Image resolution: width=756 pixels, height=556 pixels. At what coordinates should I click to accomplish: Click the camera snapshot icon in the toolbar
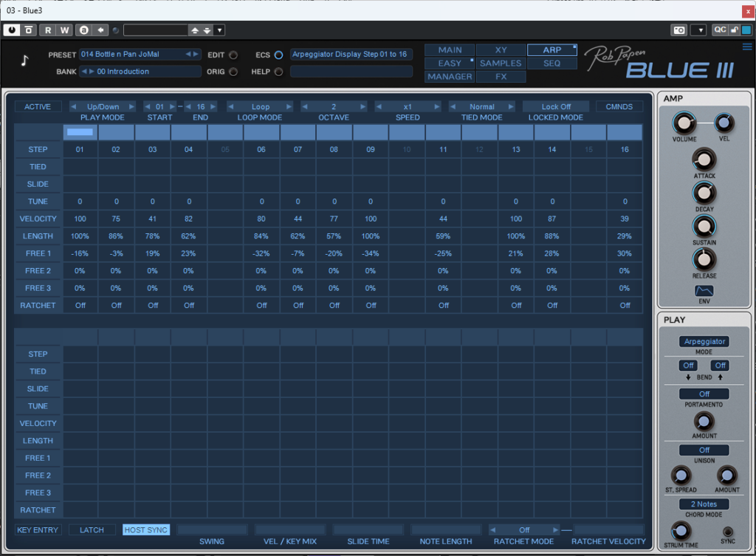pyautogui.click(x=678, y=30)
